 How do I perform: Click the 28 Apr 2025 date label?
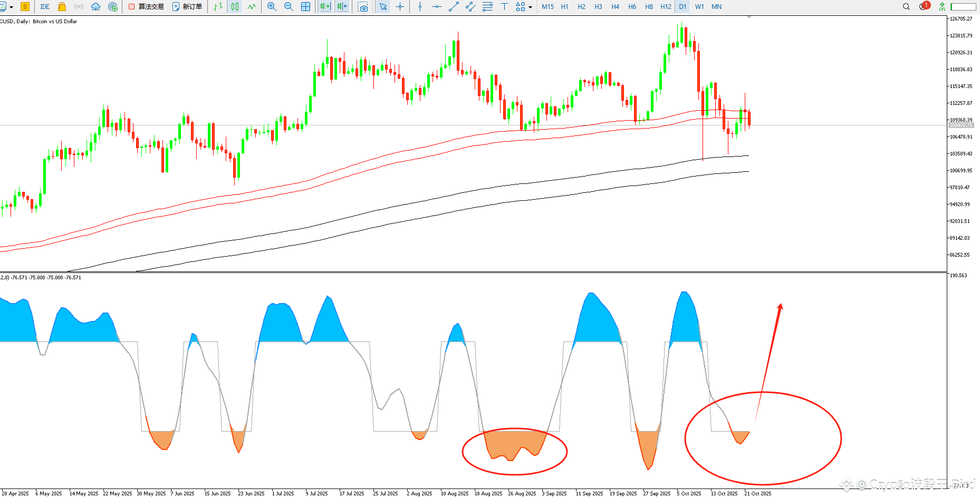click(15, 494)
